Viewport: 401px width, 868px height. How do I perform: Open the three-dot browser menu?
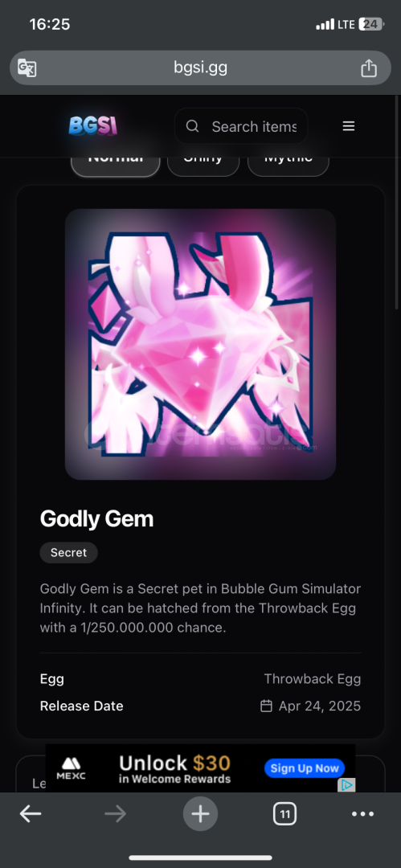point(362,813)
